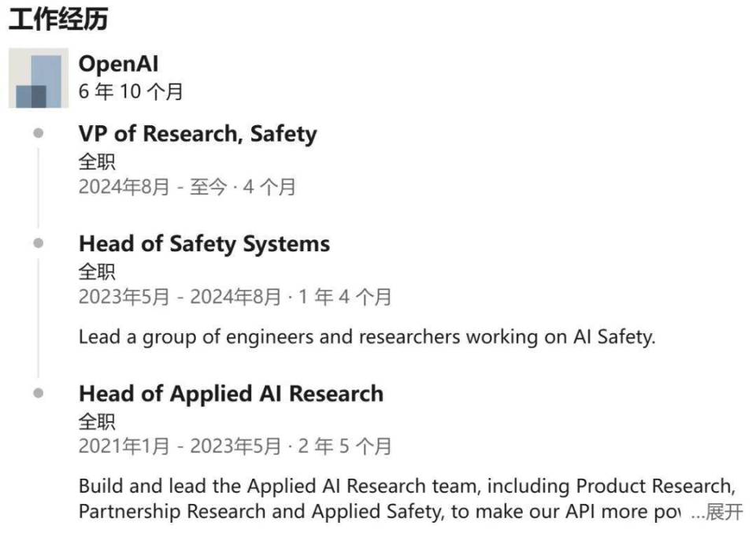The width and height of the screenshot is (756, 548).
Task: Click 全职 label under VP of Research, Safety
Action: click(x=97, y=162)
